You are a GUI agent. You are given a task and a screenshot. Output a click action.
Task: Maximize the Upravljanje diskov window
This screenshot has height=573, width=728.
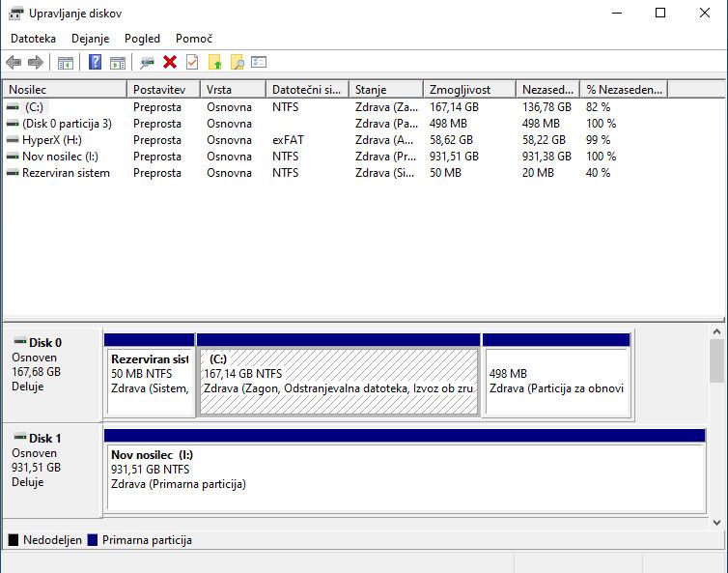point(660,13)
